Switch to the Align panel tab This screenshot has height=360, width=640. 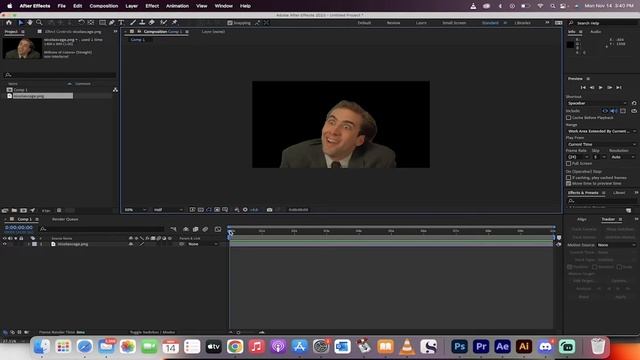[x=582, y=219]
